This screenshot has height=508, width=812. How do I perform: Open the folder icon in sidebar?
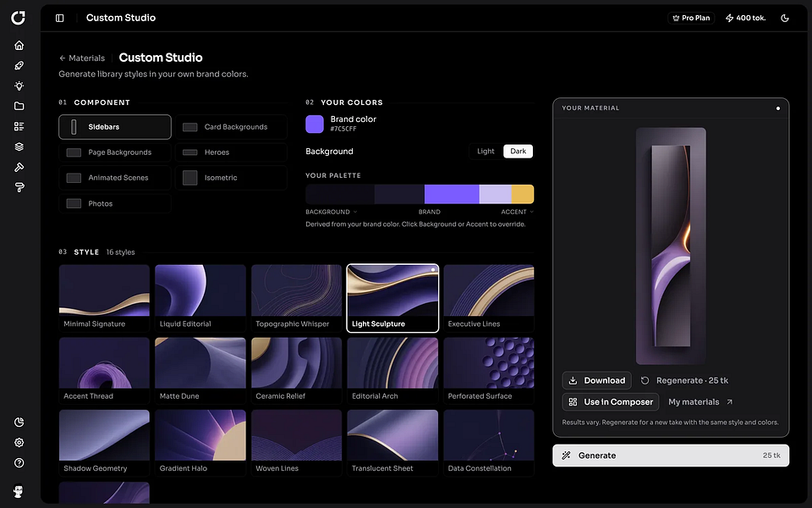[19, 107]
